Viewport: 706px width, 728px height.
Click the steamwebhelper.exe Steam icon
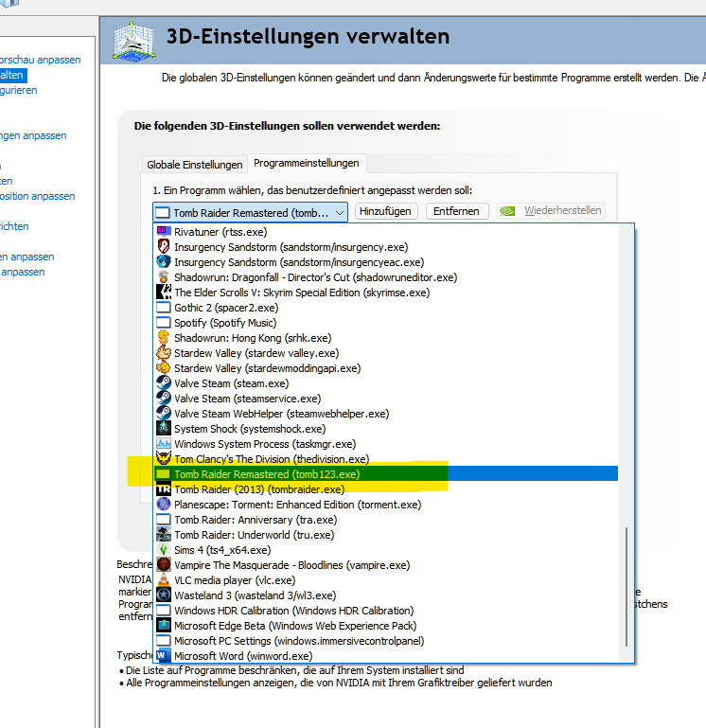(x=164, y=413)
